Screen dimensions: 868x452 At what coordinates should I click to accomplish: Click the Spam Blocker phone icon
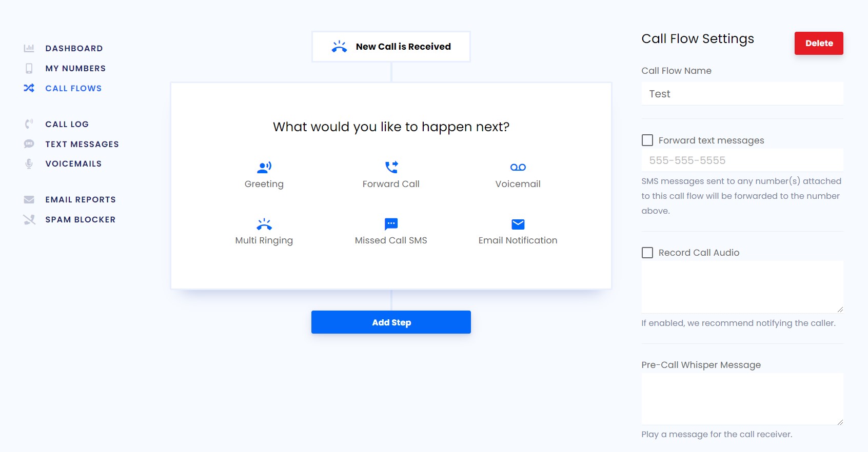[x=29, y=220]
